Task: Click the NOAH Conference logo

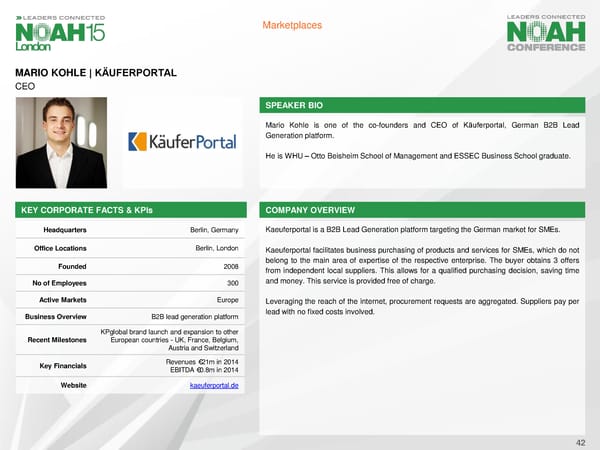Action: (x=545, y=32)
